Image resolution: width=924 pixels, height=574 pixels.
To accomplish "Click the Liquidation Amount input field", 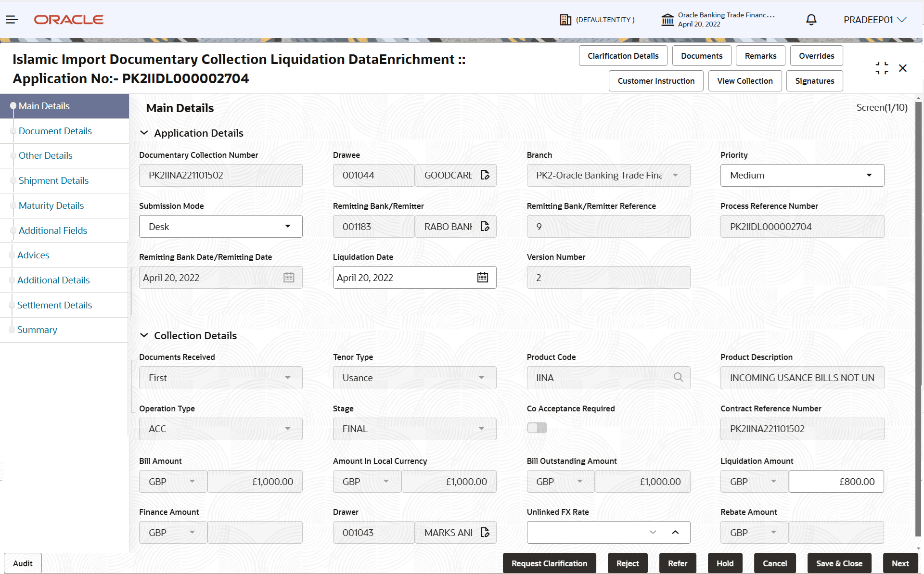I will pos(836,481).
